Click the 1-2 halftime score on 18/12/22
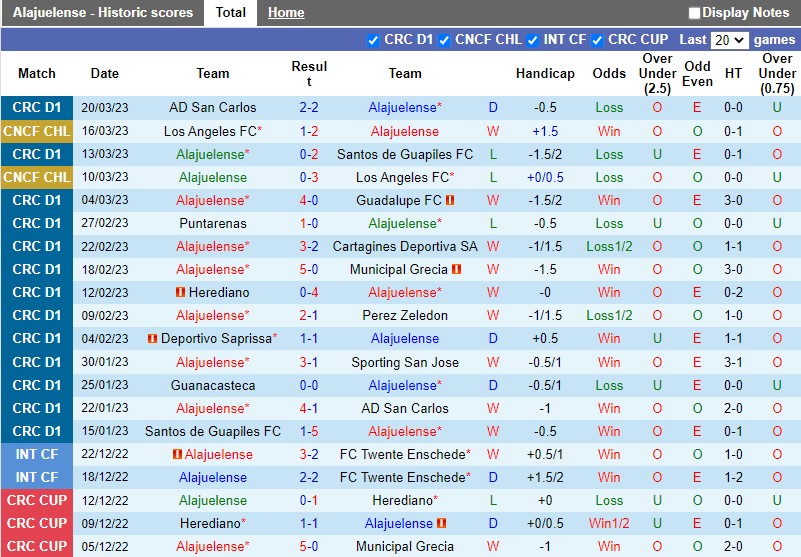The image size is (801, 557). pos(733,477)
